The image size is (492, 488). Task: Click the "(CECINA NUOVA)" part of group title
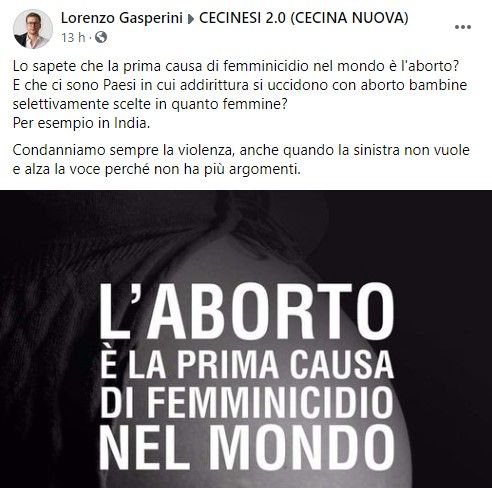(349, 18)
